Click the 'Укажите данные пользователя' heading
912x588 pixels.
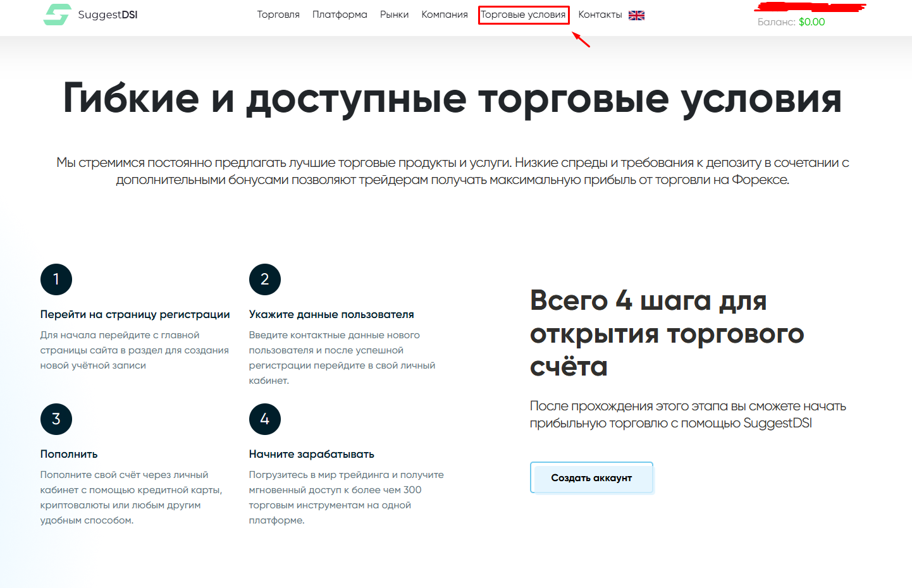[x=331, y=314]
